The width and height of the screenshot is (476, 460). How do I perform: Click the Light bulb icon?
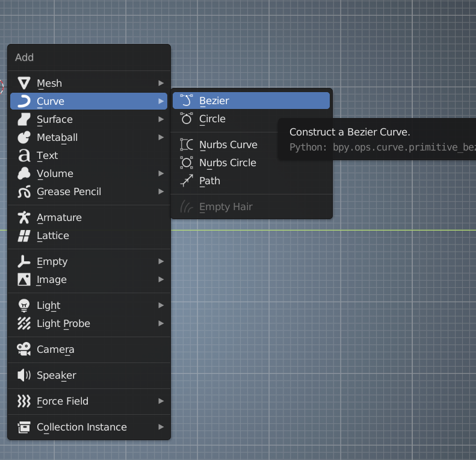click(x=24, y=305)
